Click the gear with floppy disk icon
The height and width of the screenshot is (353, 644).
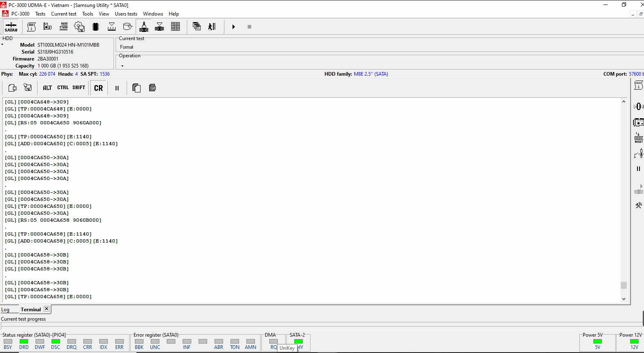click(x=79, y=27)
